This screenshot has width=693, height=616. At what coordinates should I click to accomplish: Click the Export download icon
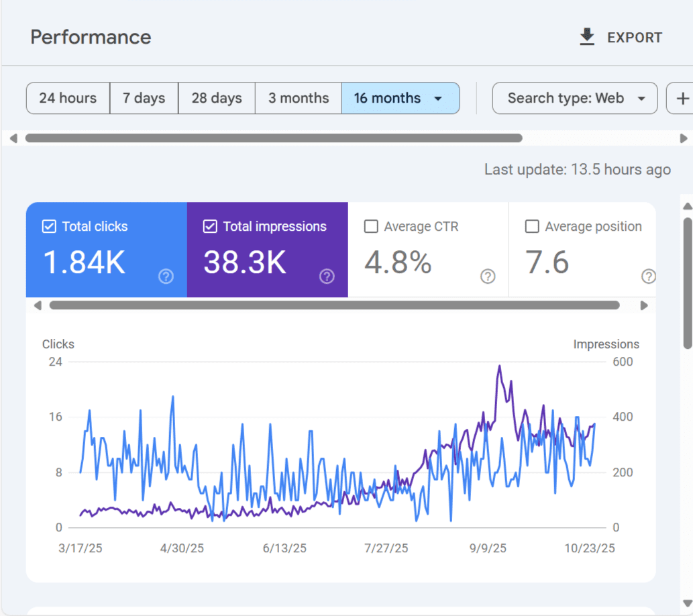(x=587, y=38)
